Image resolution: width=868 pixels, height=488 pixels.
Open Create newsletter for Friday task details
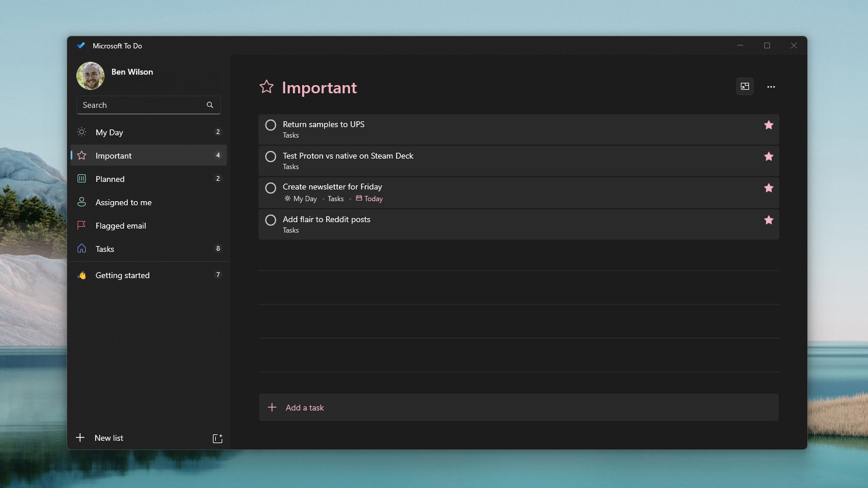coord(519,192)
